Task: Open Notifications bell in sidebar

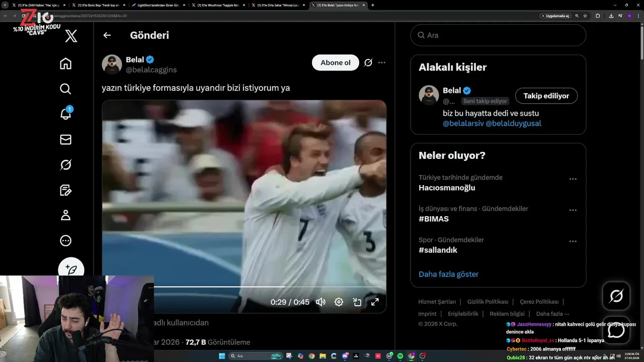Action: 65,114
